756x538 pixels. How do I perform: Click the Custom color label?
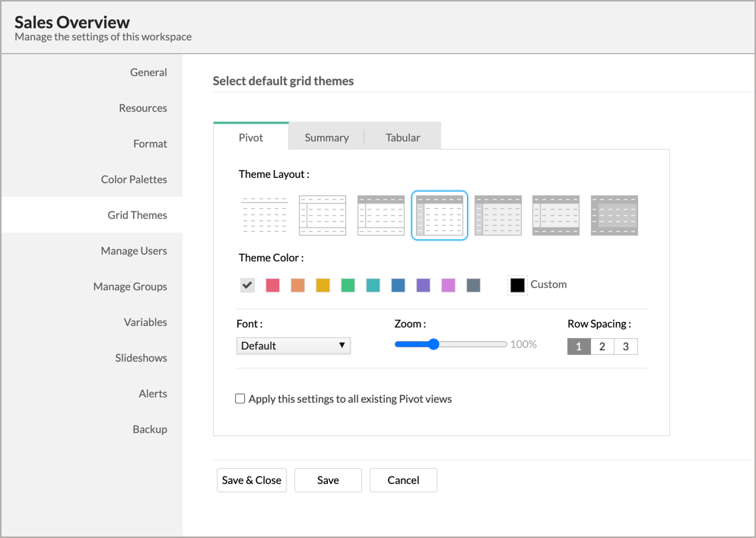pos(548,284)
